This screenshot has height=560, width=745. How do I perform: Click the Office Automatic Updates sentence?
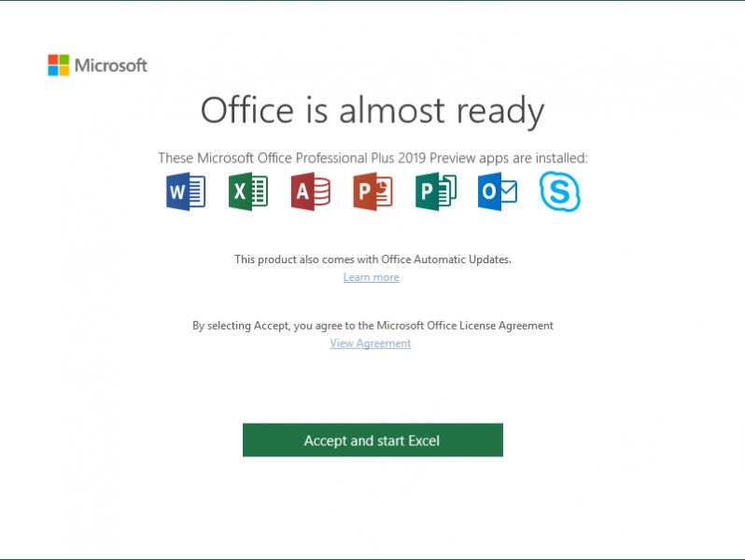point(372,259)
